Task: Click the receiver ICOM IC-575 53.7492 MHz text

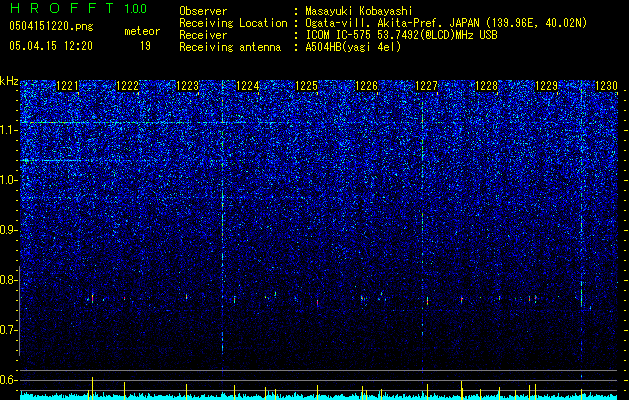Action: coord(401,35)
